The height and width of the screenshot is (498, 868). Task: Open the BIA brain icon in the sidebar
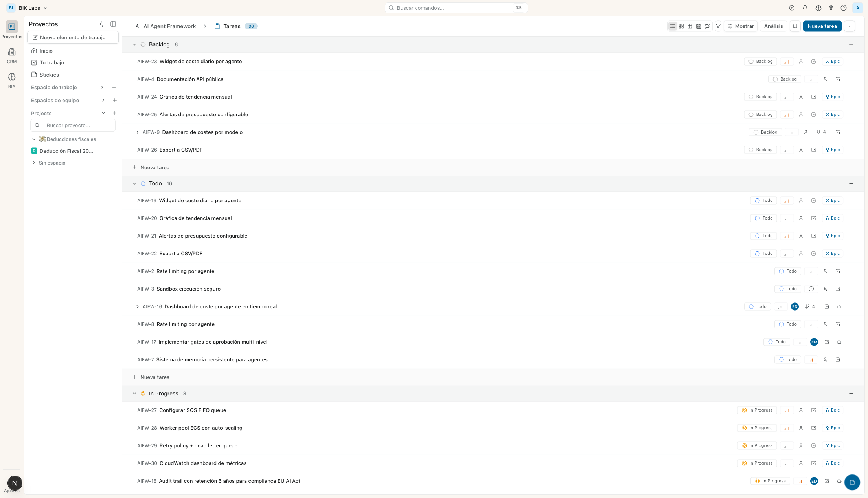12,77
